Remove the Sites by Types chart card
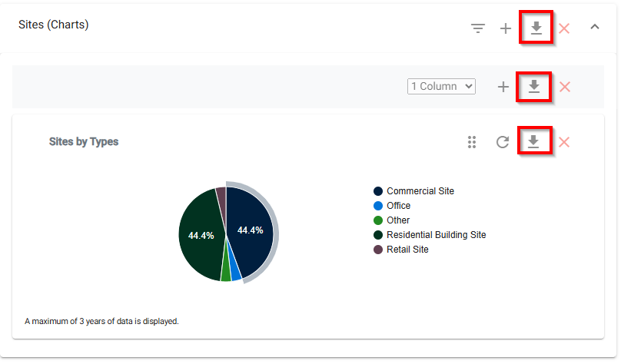Image resolution: width=621 pixels, height=364 pixels. click(x=564, y=142)
